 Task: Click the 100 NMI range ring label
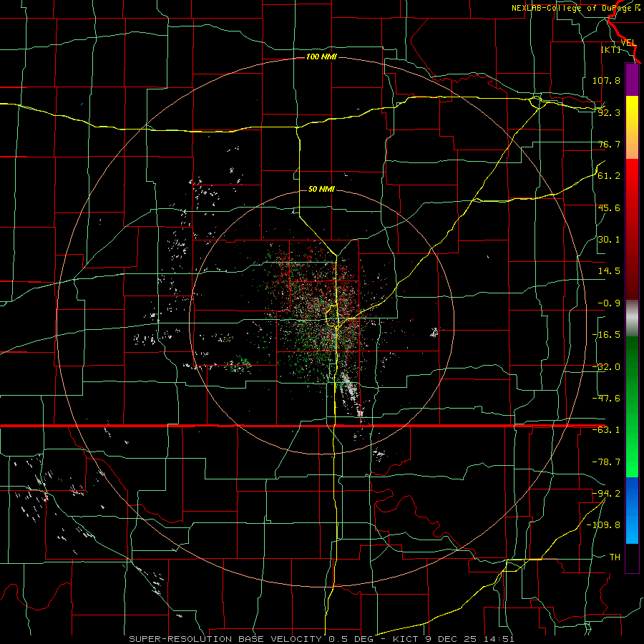pyautogui.click(x=321, y=57)
